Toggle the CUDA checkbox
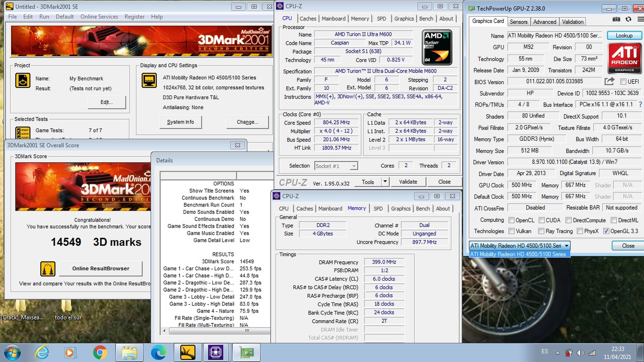Image resolution: width=644 pixels, height=362 pixels. (541, 220)
